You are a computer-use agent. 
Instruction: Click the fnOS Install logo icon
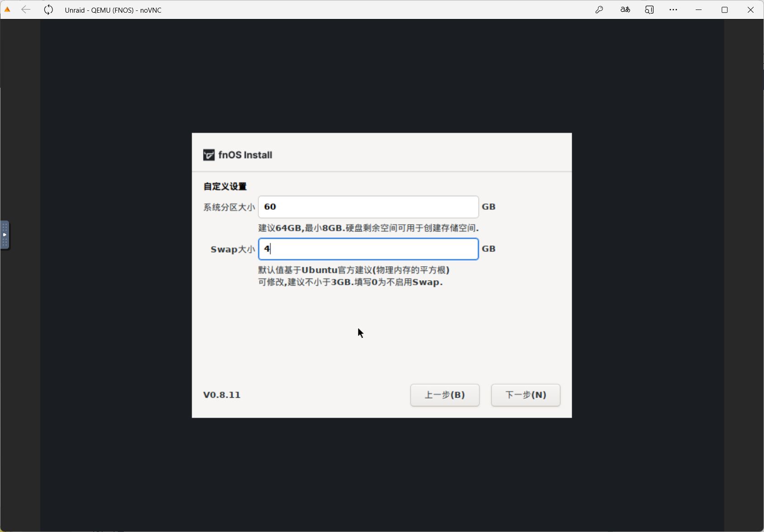click(x=209, y=155)
